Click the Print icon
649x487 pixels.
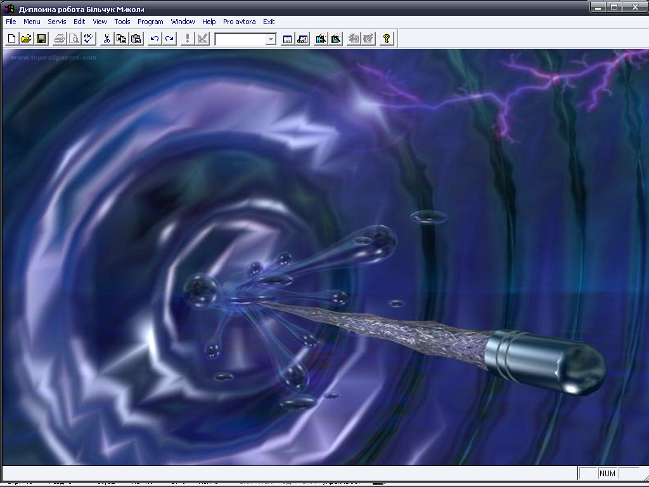point(60,39)
